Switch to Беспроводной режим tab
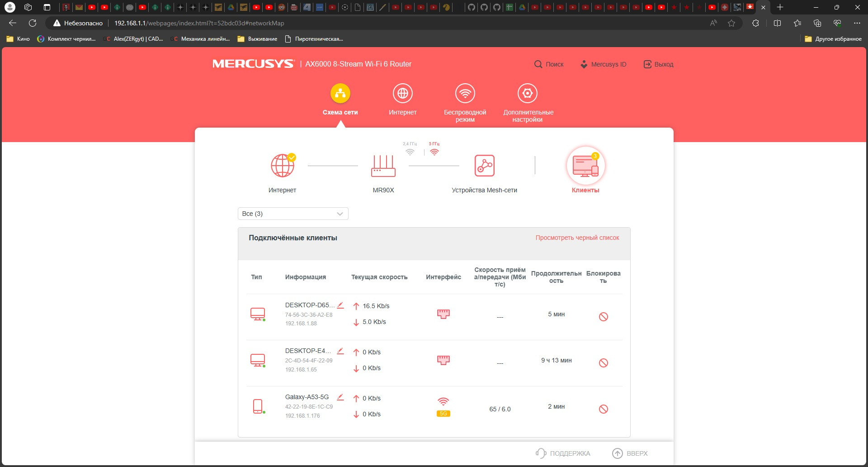Screen dimensions: 868x467 [465, 103]
